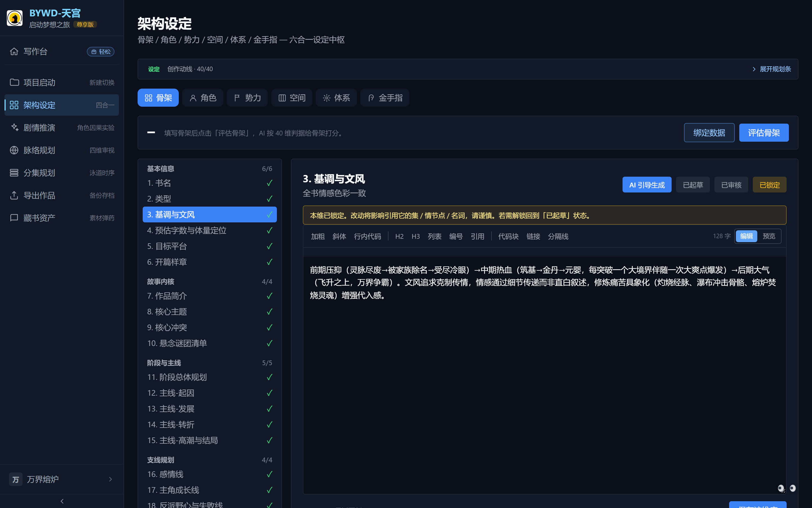Switch editor to 预览 mode
The height and width of the screenshot is (508, 812).
[769, 236]
